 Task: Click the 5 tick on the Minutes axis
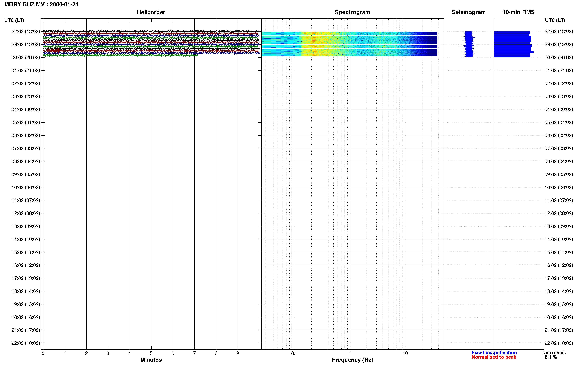pos(151,353)
